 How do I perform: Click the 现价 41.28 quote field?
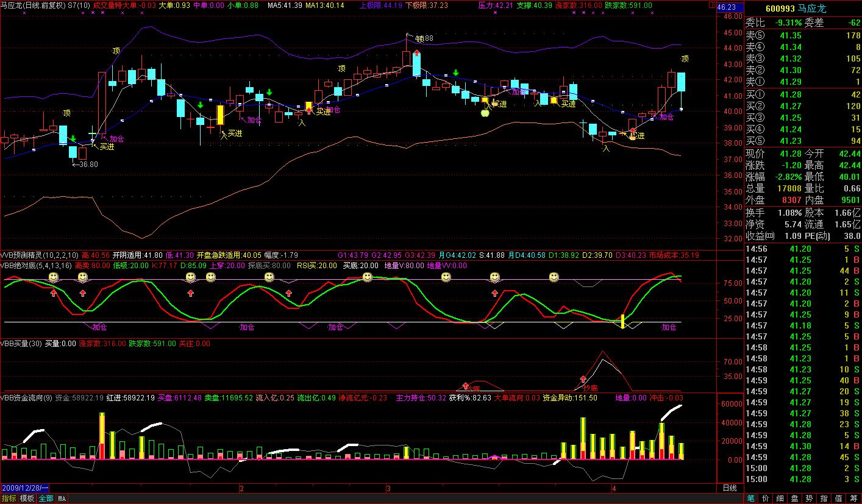773,154
